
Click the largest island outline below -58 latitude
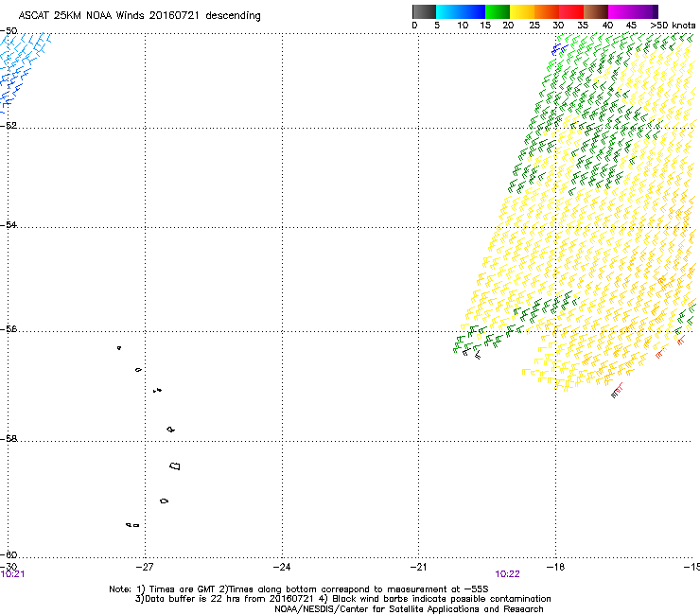coord(175,466)
